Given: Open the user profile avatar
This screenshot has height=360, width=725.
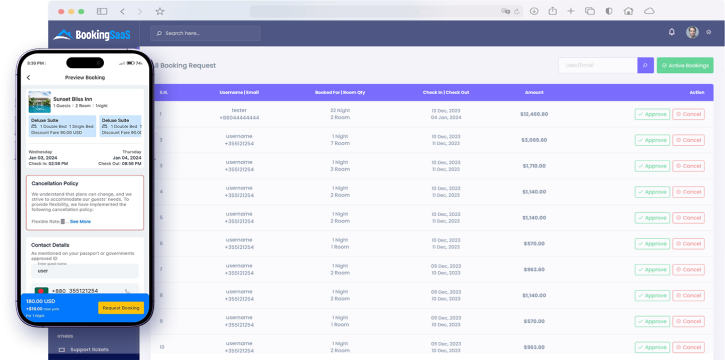Looking at the screenshot, I should tap(692, 32).
